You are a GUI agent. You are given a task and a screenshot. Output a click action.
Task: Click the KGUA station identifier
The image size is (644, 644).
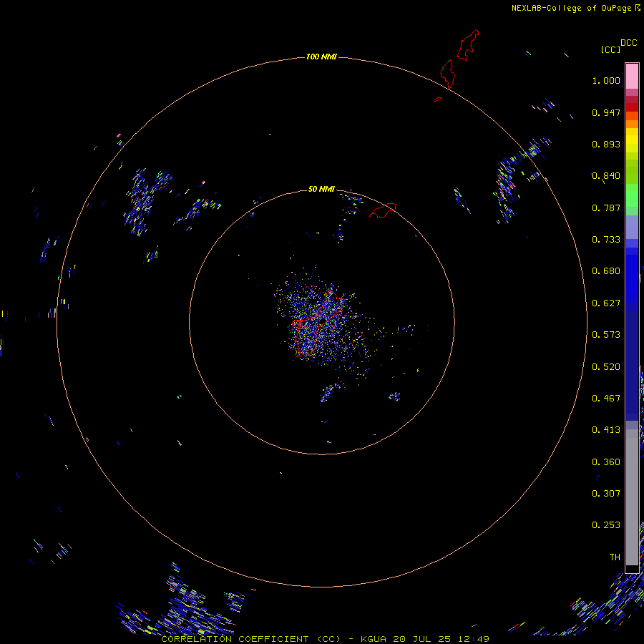(374, 639)
